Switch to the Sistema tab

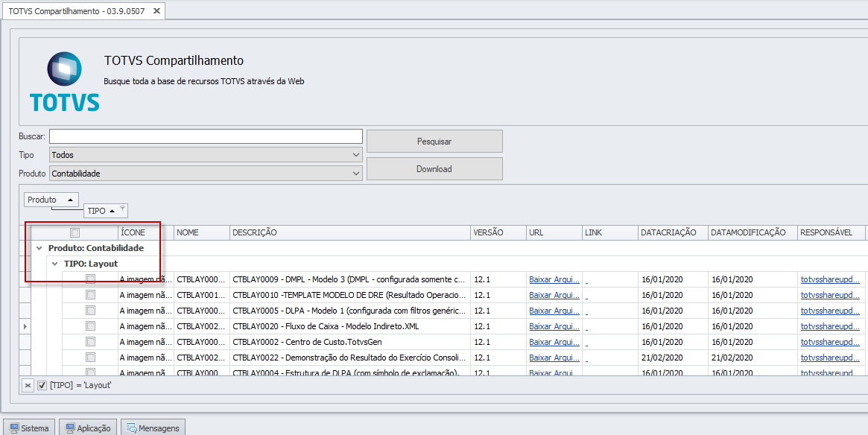click(x=30, y=428)
